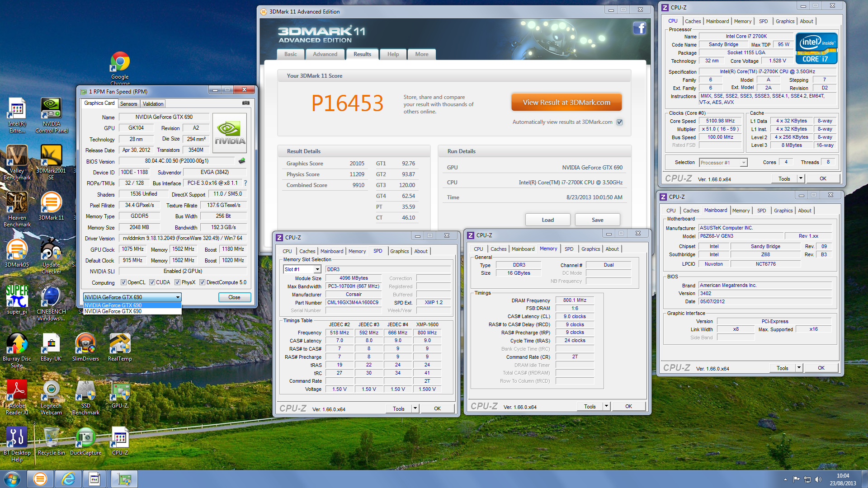Viewport: 868px width, 488px height.
Task: Open Google Chrome desktop shortcut
Action: click(x=120, y=68)
